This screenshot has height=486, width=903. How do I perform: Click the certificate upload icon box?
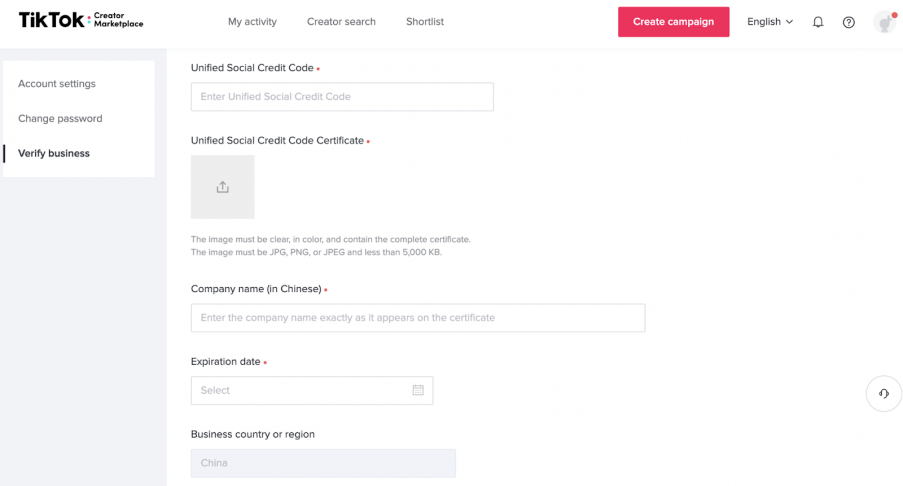pos(223,187)
